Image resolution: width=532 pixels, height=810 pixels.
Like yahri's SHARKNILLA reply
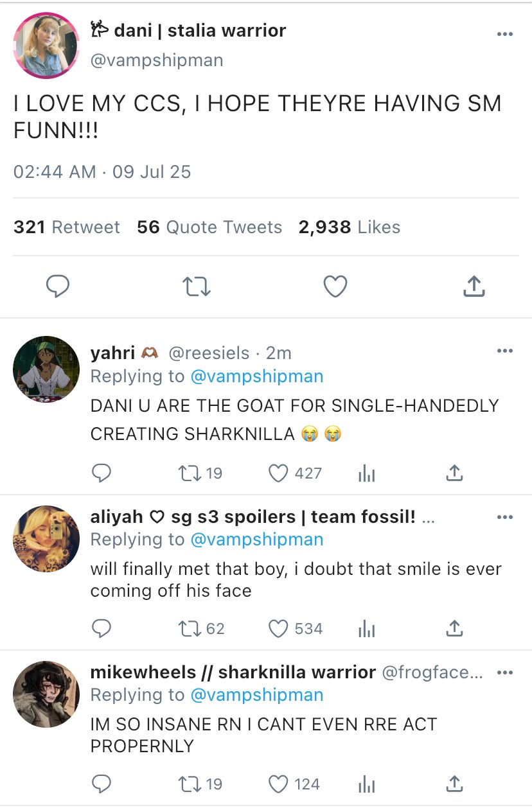point(278,473)
